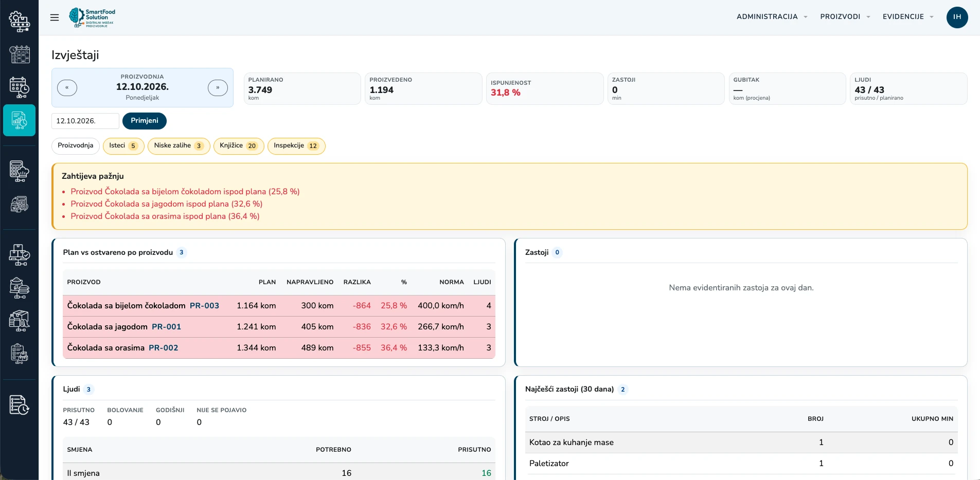The image size is (980, 480).
Task: Switch to the Inspekcije tab
Action: (x=296, y=146)
